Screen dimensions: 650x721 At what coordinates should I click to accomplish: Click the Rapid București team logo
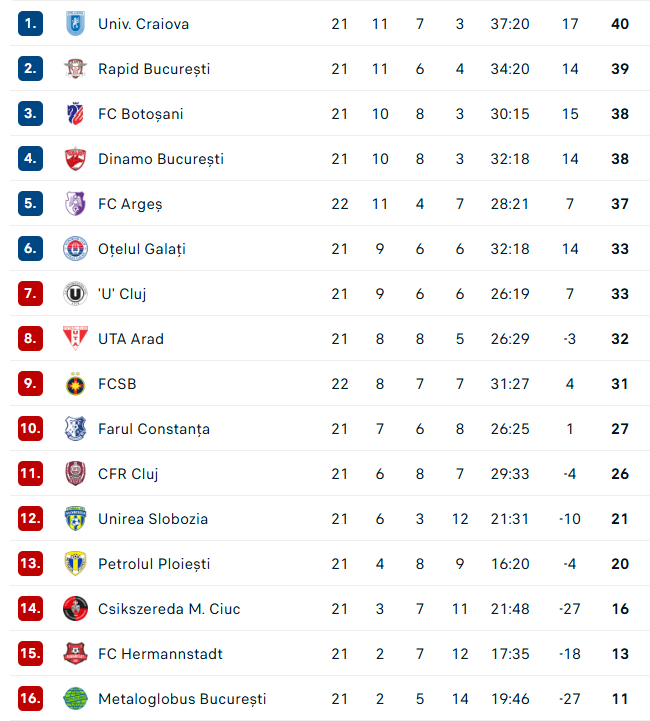click(75, 69)
